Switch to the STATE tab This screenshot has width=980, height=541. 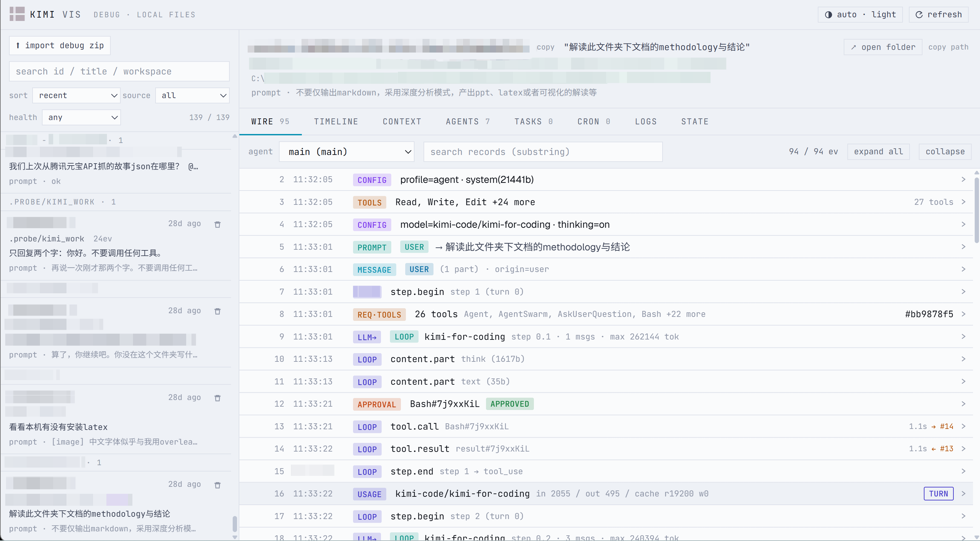[695, 121]
